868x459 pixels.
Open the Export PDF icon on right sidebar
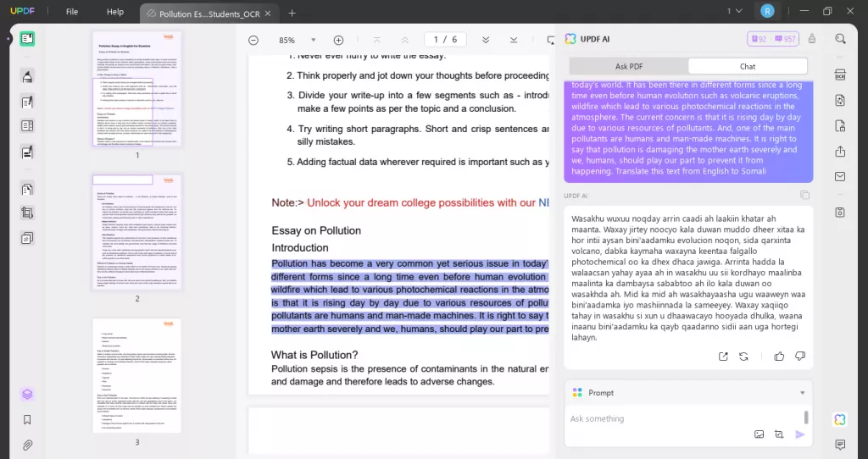coord(840,100)
